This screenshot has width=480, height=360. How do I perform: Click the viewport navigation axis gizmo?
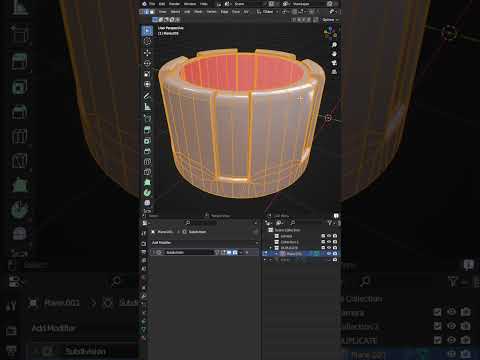point(330,32)
